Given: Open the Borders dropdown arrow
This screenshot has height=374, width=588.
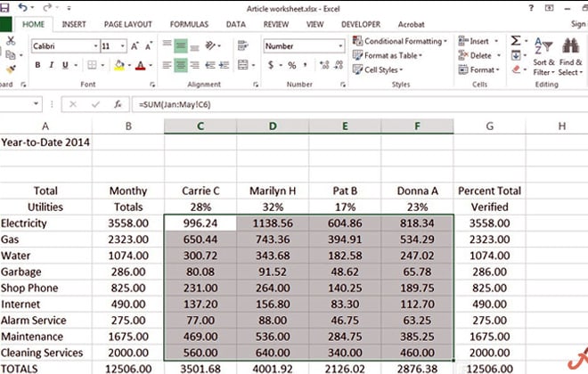Looking at the screenshot, I should point(102,66).
